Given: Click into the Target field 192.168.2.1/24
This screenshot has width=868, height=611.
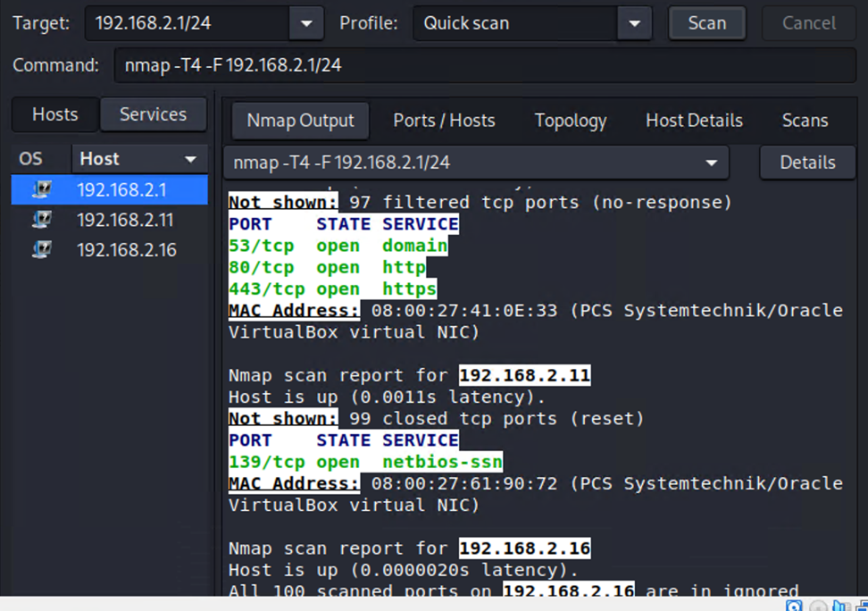Looking at the screenshot, I should [188, 23].
